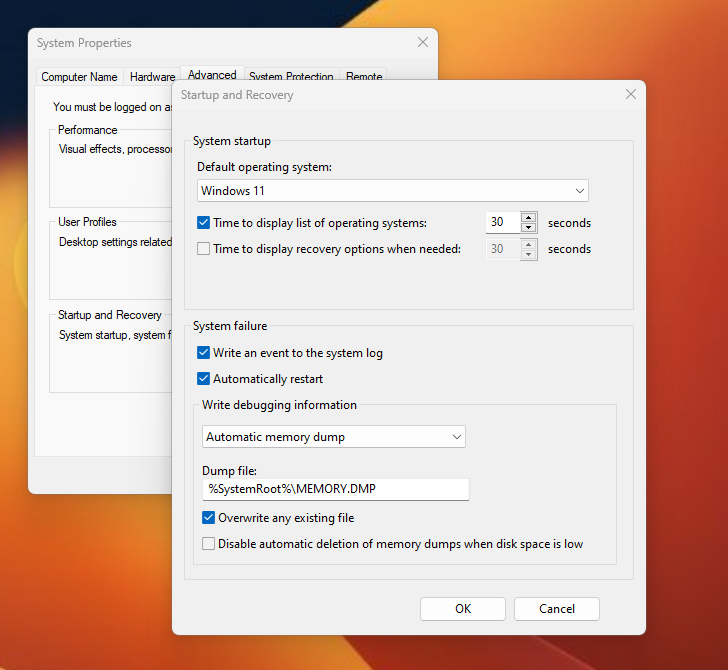Confirm with the OK button
This screenshot has height=670, width=728.
462,609
